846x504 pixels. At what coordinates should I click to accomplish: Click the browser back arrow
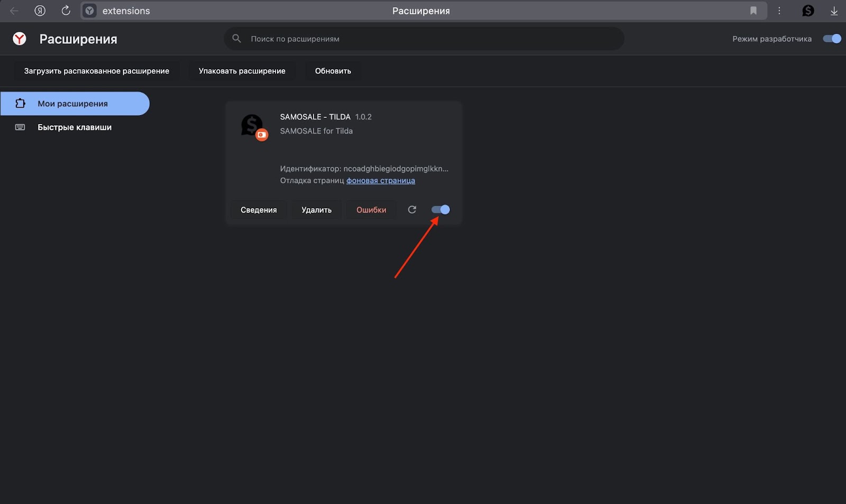pos(14,11)
